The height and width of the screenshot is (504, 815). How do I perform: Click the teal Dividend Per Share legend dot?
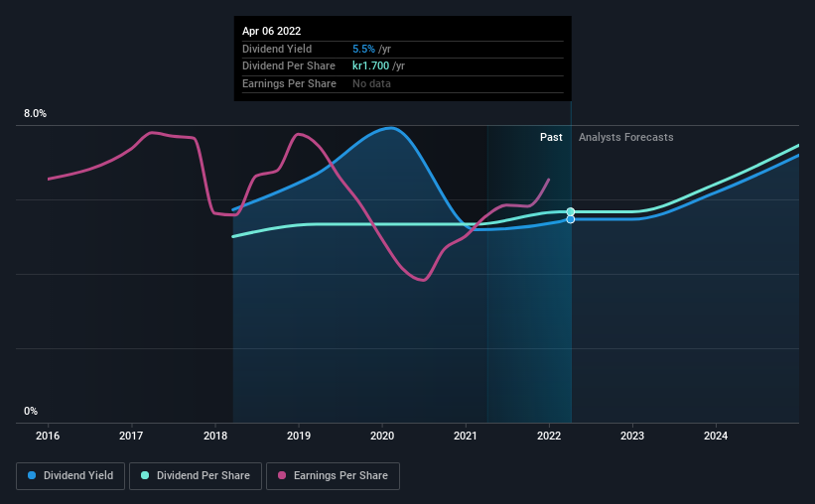[x=145, y=475]
